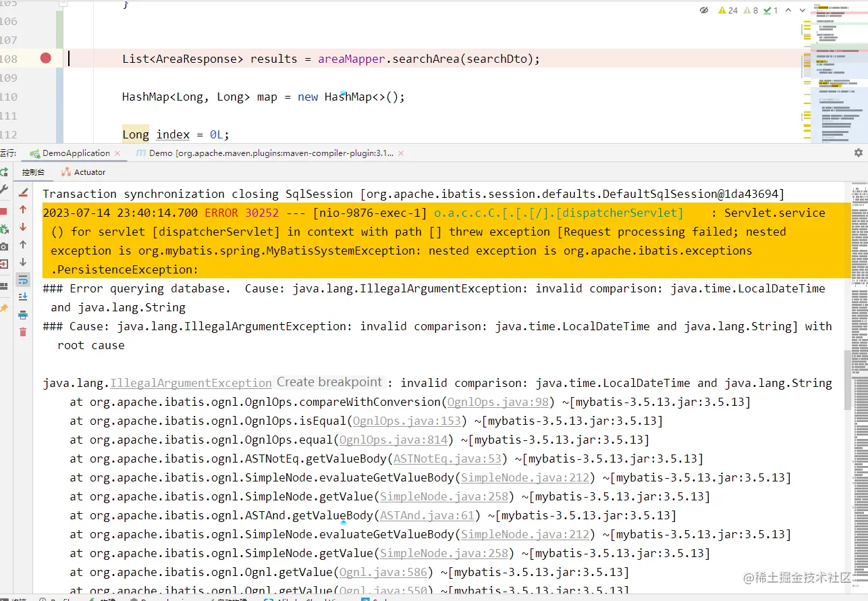
Task: Open the ASTAnd.java:61 link
Action: click(427, 515)
